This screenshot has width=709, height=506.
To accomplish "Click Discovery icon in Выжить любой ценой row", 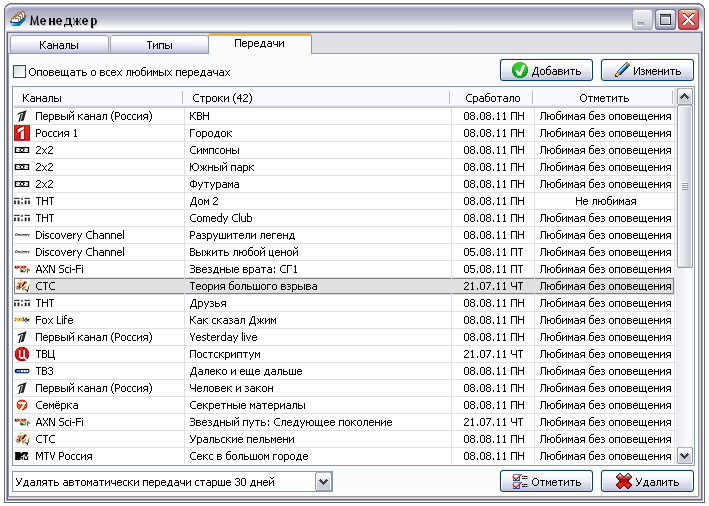I will 22,252.
